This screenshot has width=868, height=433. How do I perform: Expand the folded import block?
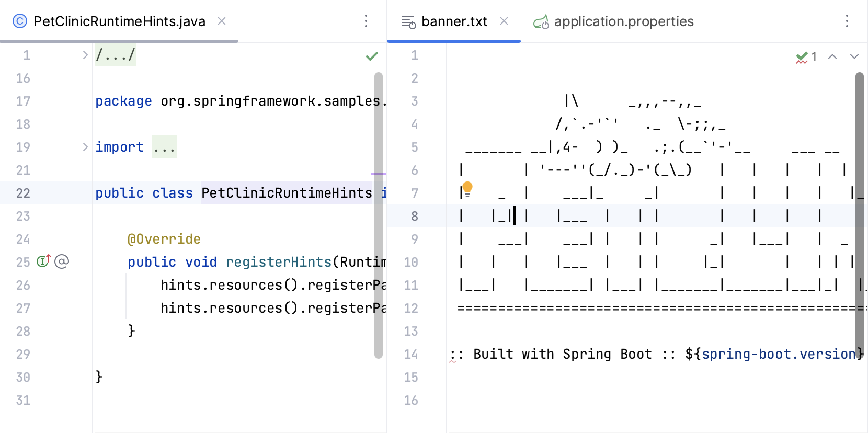coord(85,147)
